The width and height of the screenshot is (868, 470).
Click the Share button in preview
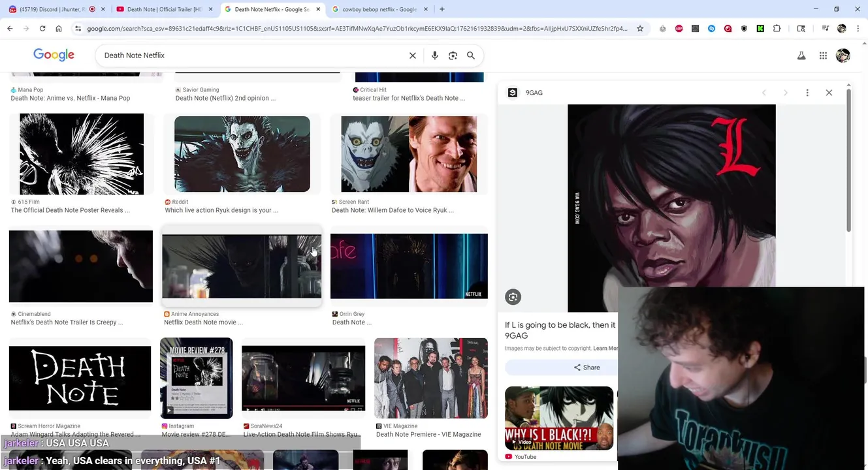587,368
